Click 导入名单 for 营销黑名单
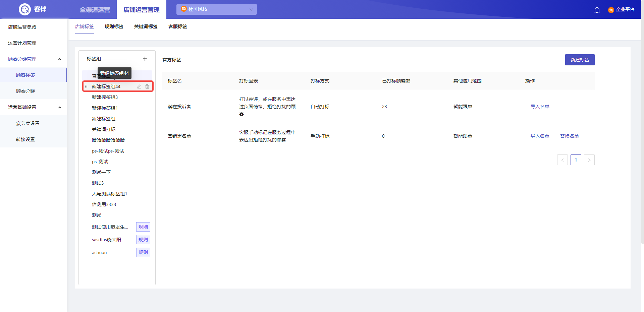The height and width of the screenshot is (312, 644). click(x=540, y=136)
